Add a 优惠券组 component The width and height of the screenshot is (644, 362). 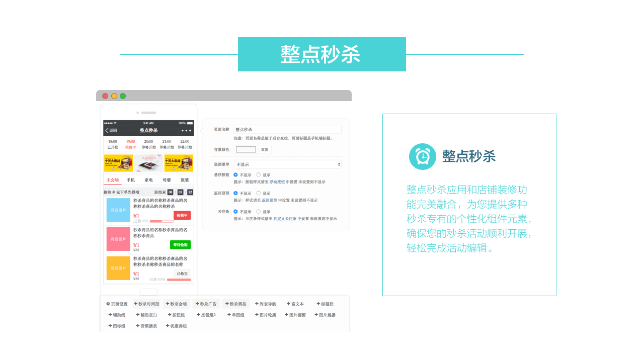pyautogui.click(x=176, y=326)
